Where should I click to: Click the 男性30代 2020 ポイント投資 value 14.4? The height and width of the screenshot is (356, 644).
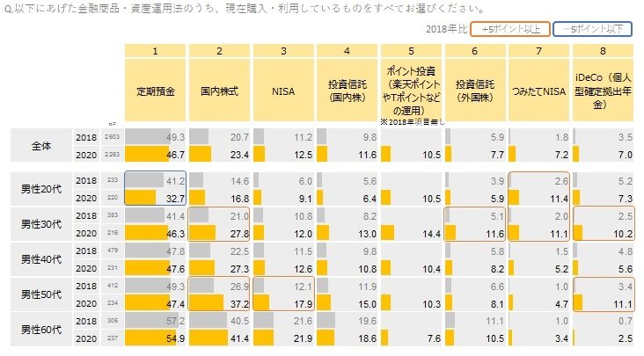(x=432, y=234)
